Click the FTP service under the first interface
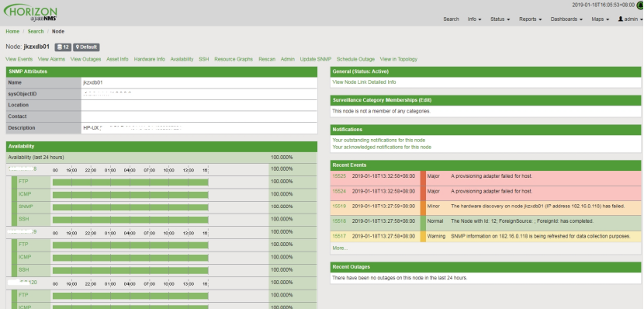Image resolution: width=644 pixels, height=309 pixels. (x=23, y=182)
